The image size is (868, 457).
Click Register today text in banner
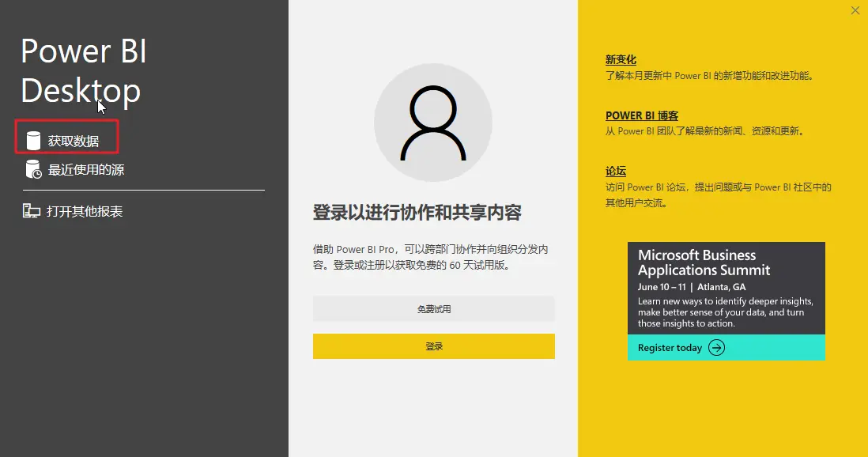tap(670, 348)
